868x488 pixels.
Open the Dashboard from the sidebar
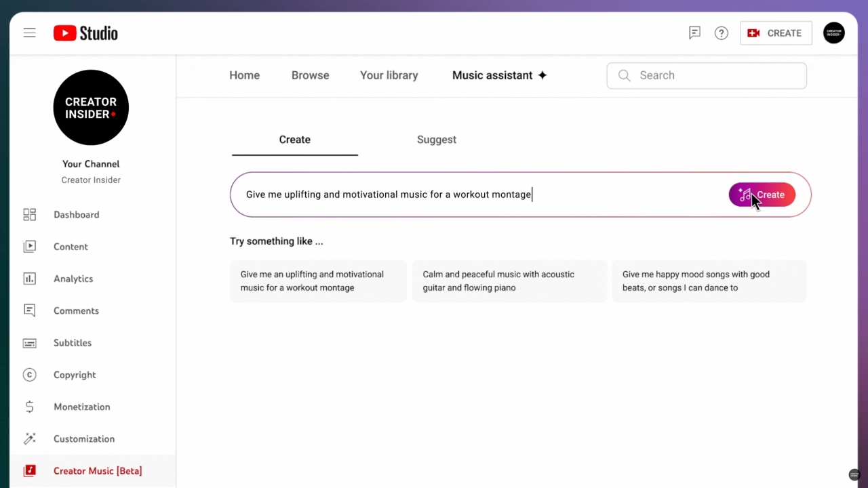click(x=29, y=214)
